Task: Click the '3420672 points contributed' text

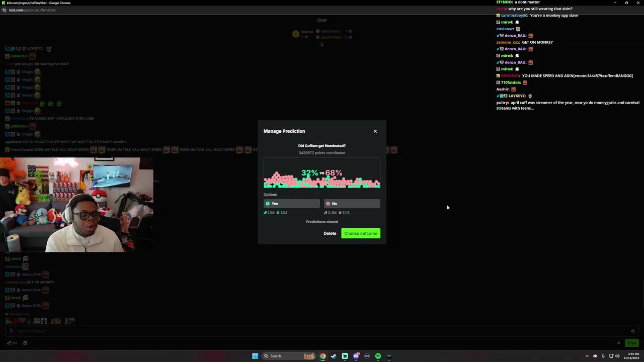Action: (x=322, y=153)
